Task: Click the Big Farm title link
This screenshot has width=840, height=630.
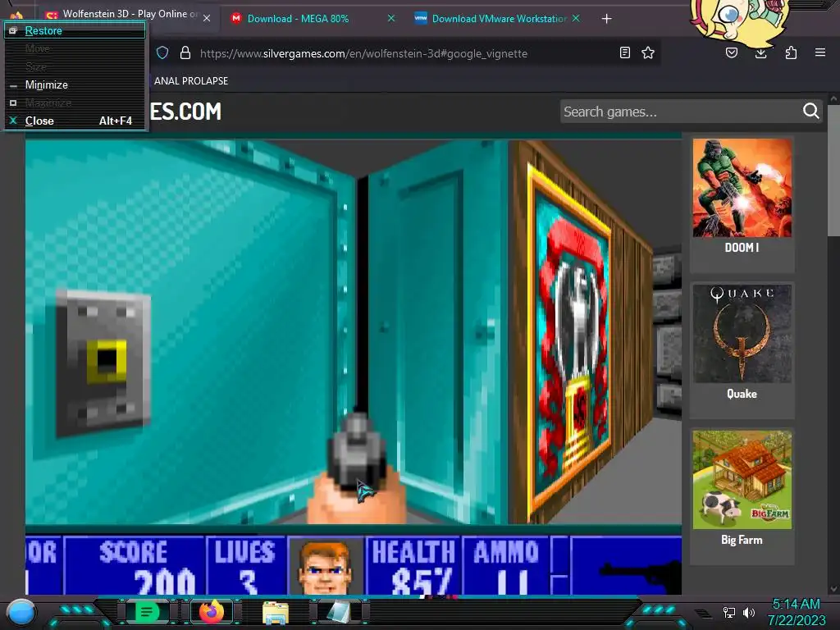Action: pos(742,540)
